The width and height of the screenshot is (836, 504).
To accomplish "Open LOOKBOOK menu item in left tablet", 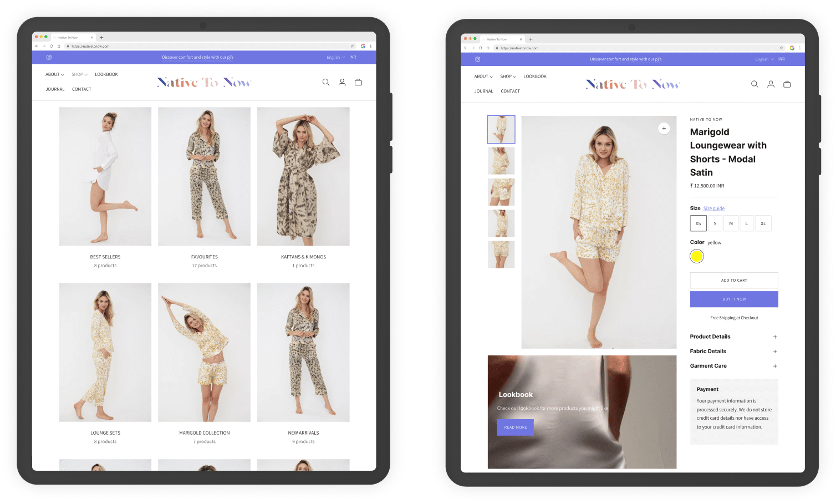I will 106,74.
